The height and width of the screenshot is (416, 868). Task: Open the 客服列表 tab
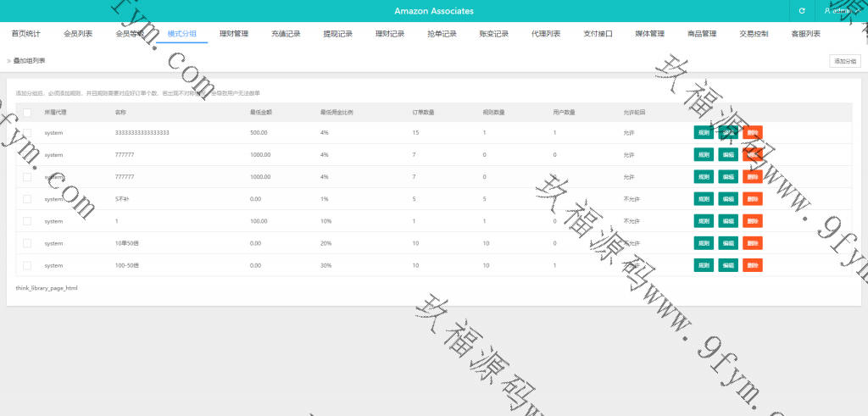805,35
